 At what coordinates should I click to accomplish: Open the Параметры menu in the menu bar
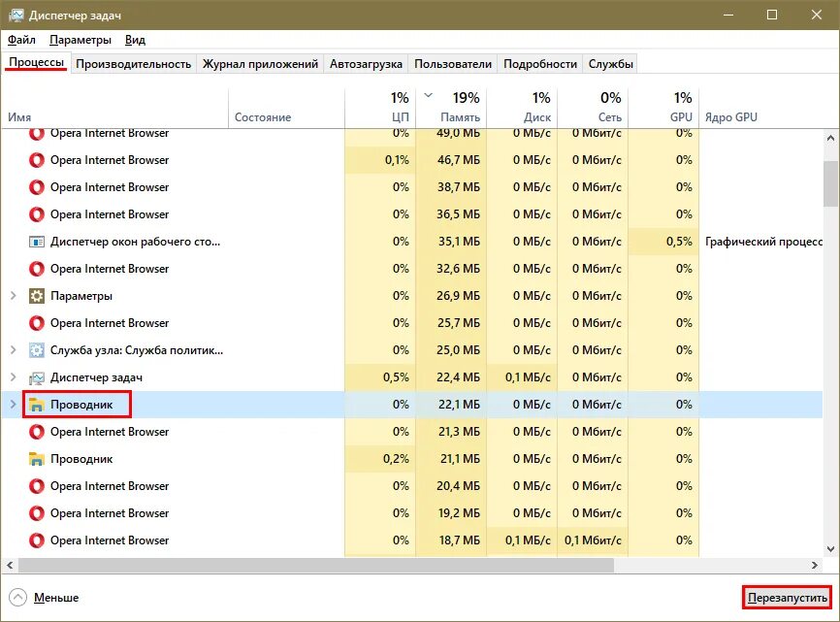point(81,40)
